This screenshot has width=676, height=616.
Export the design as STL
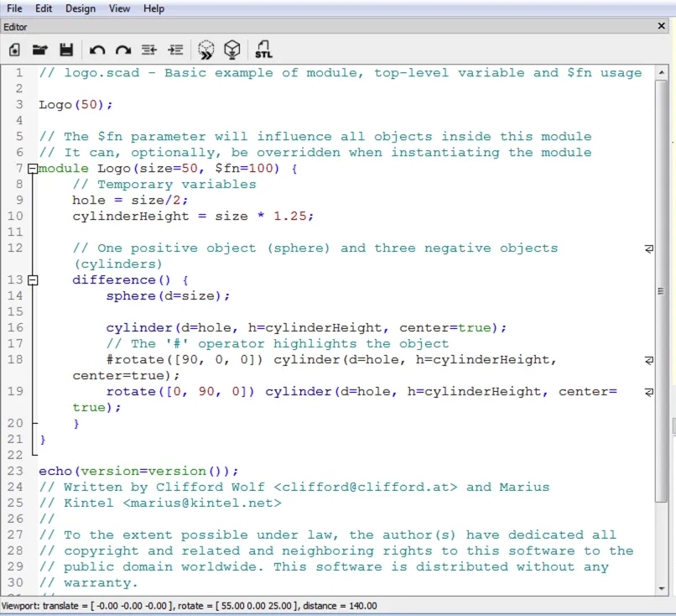coord(263,50)
